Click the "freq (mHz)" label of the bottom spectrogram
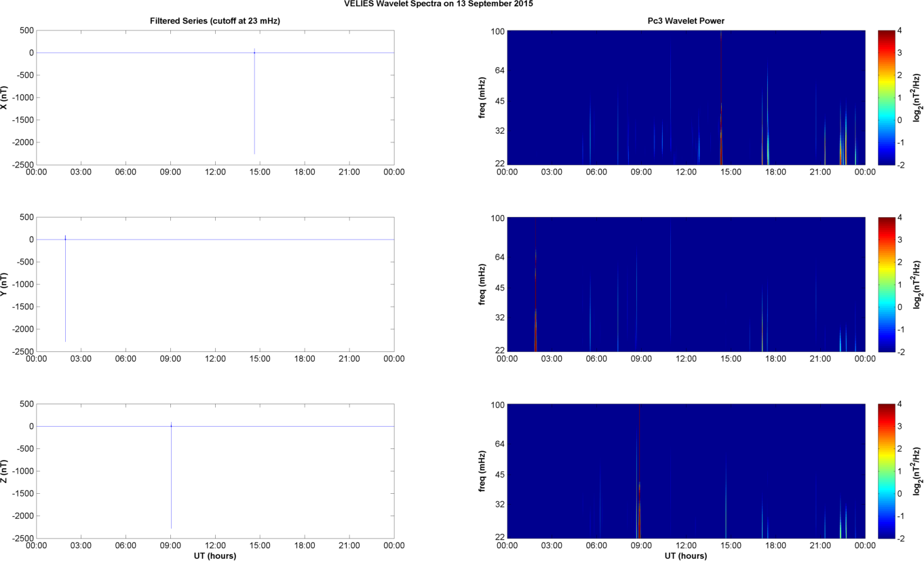The image size is (924, 561). [482, 471]
